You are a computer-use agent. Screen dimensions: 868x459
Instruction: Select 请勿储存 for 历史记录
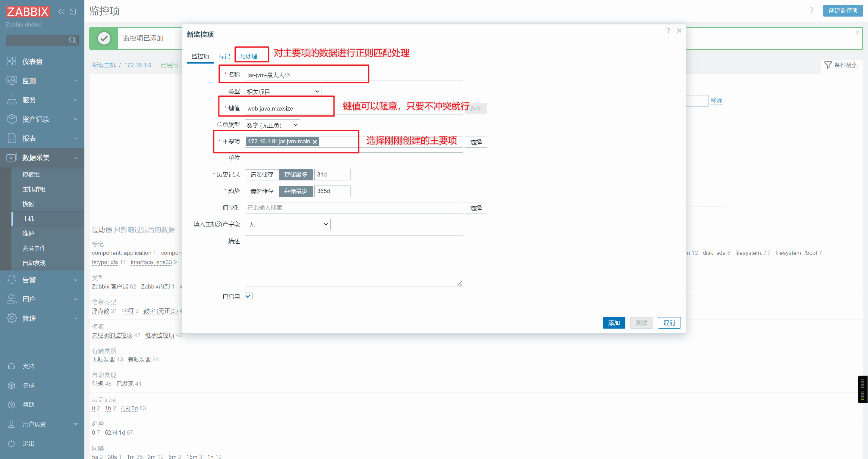click(x=262, y=174)
